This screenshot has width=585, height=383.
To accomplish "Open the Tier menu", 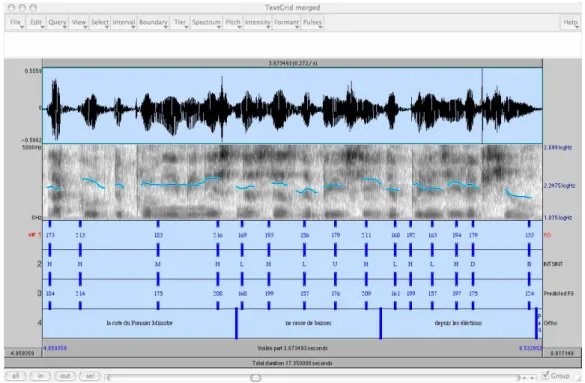I will (180, 22).
